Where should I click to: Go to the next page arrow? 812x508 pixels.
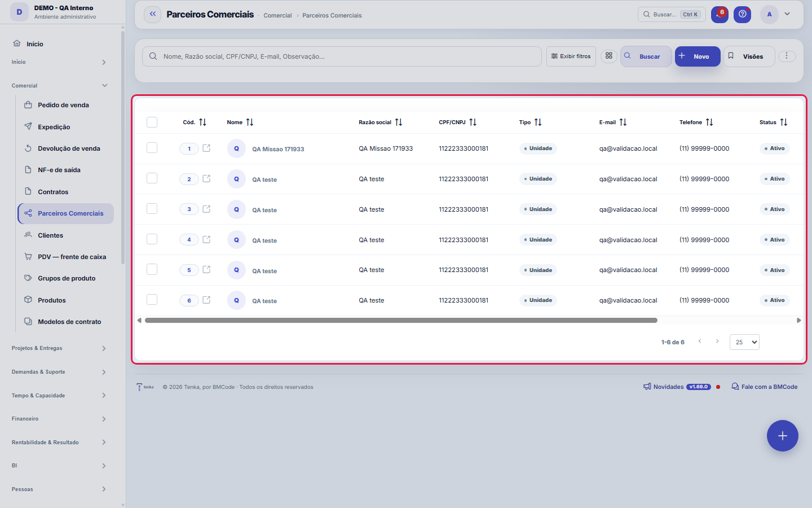(717, 341)
